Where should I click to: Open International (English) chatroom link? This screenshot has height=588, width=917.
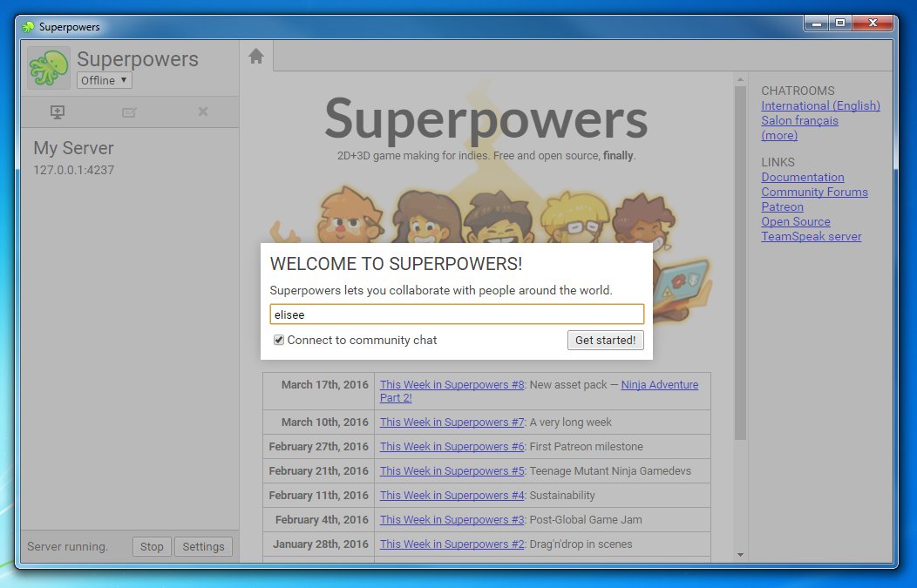[820, 105]
